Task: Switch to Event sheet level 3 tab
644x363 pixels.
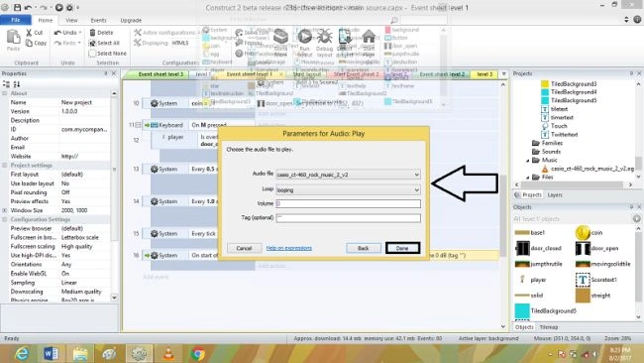Action: pos(160,74)
